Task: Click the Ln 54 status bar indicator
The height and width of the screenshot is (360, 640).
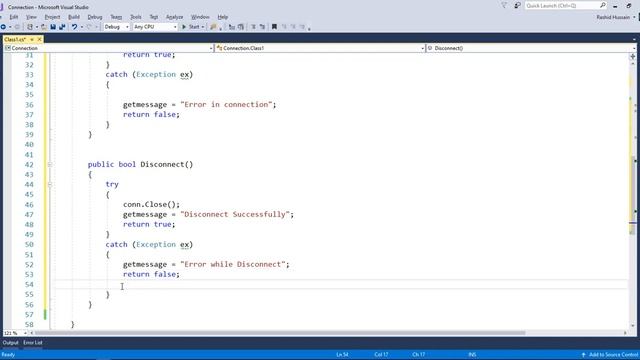Action: [342, 355]
